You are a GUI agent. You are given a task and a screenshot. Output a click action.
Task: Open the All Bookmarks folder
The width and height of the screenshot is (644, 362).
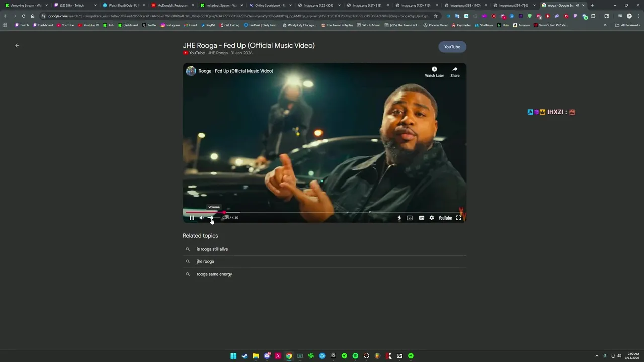(628, 25)
